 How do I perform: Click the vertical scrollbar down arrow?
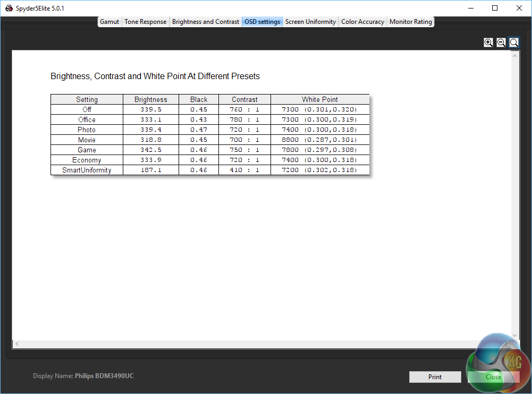(x=514, y=336)
